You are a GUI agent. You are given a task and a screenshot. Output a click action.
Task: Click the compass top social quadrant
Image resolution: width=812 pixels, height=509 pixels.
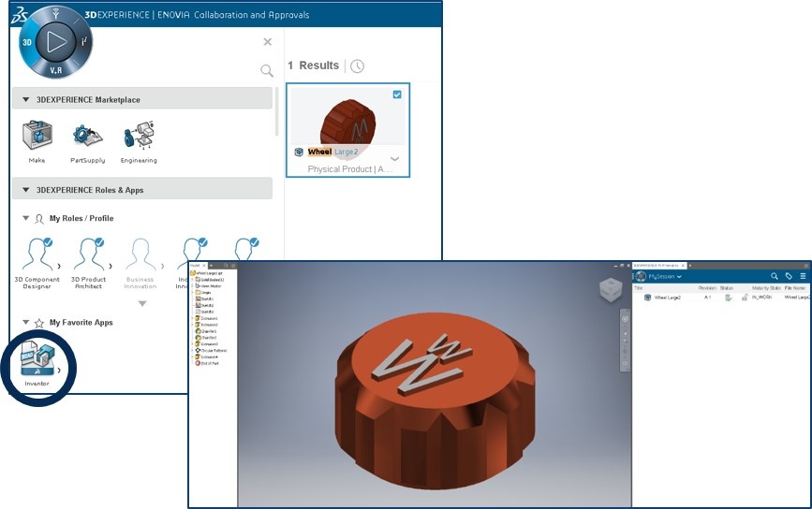pos(56,14)
